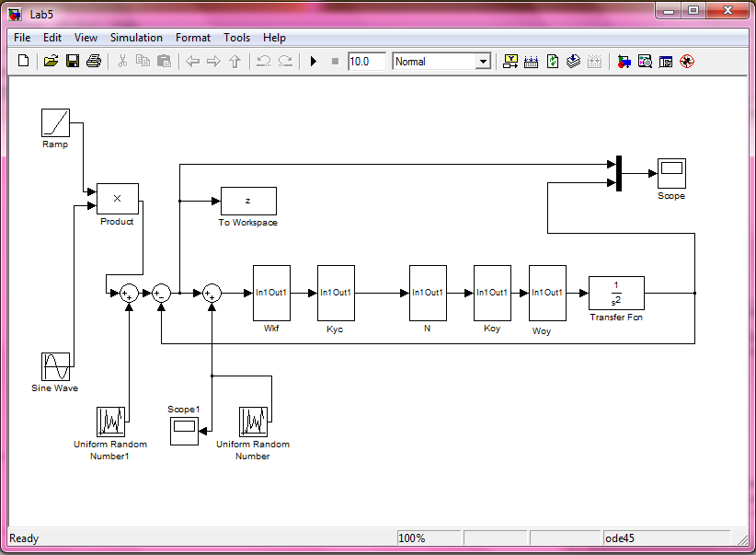The width and height of the screenshot is (756, 555).
Task: Select the Product block
Action: pyautogui.click(x=118, y=199)
